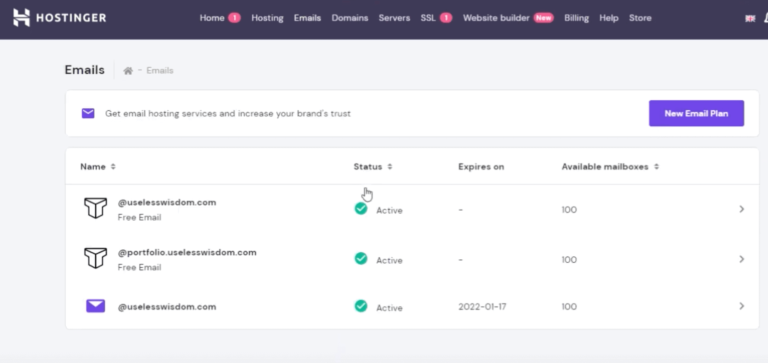Expand chevron of row expiring 2022-01-17
Screen dimensions: 768x363
point(742,306)
